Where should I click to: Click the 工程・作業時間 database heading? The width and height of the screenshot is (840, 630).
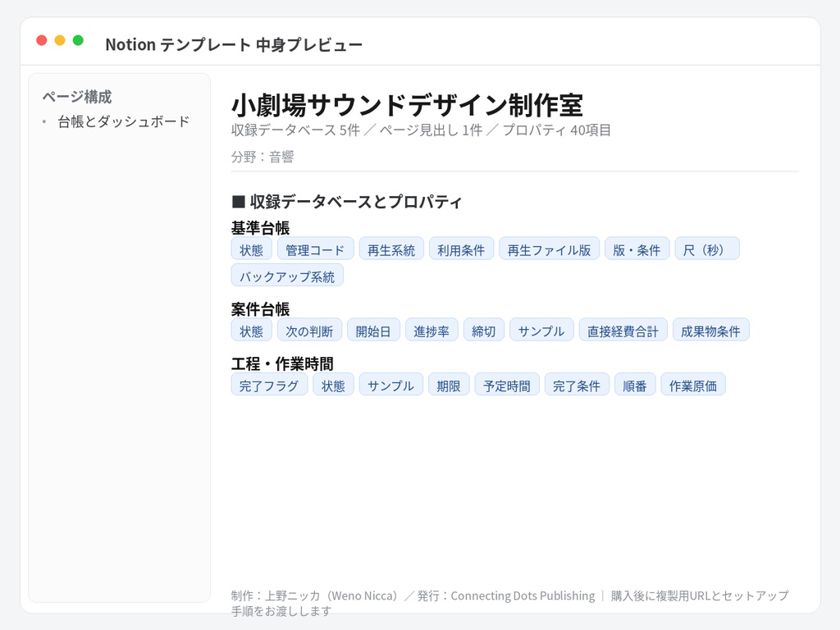pos(282,364)
